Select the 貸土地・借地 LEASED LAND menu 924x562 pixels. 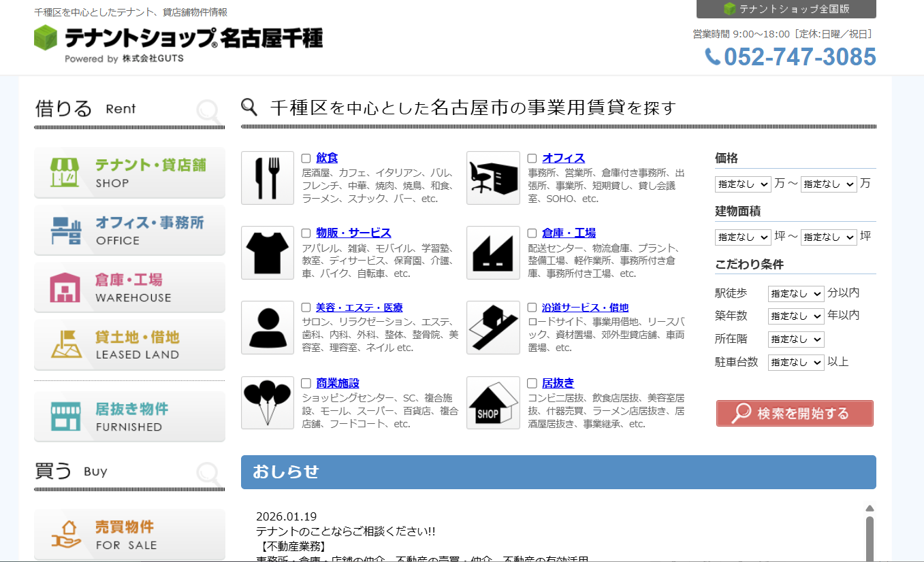[129, 344]
